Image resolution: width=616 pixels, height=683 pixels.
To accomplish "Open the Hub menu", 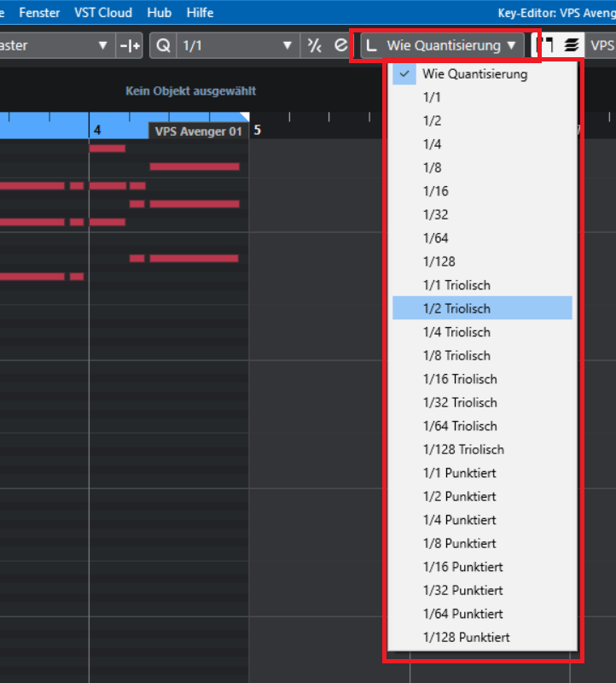I will pyautogui.click(x=159, y=13).
